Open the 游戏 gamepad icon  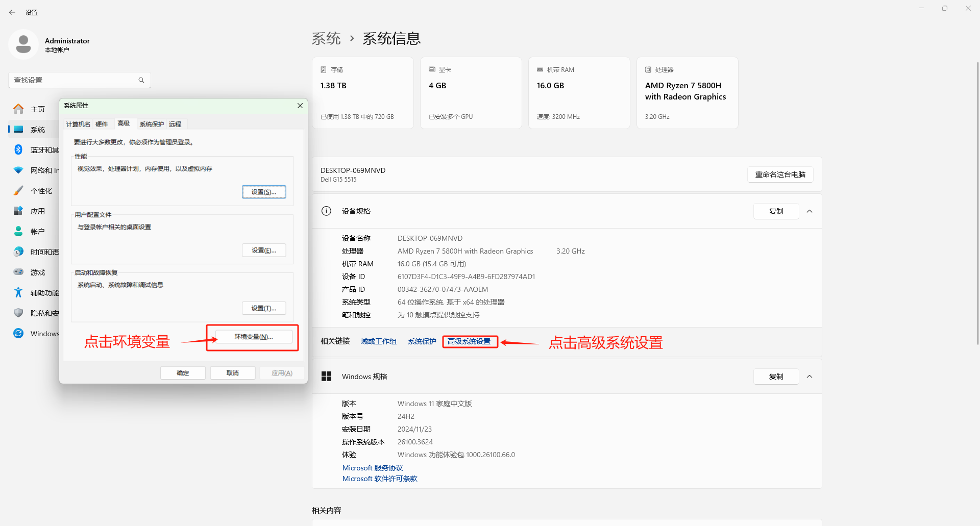pos(18,272)
